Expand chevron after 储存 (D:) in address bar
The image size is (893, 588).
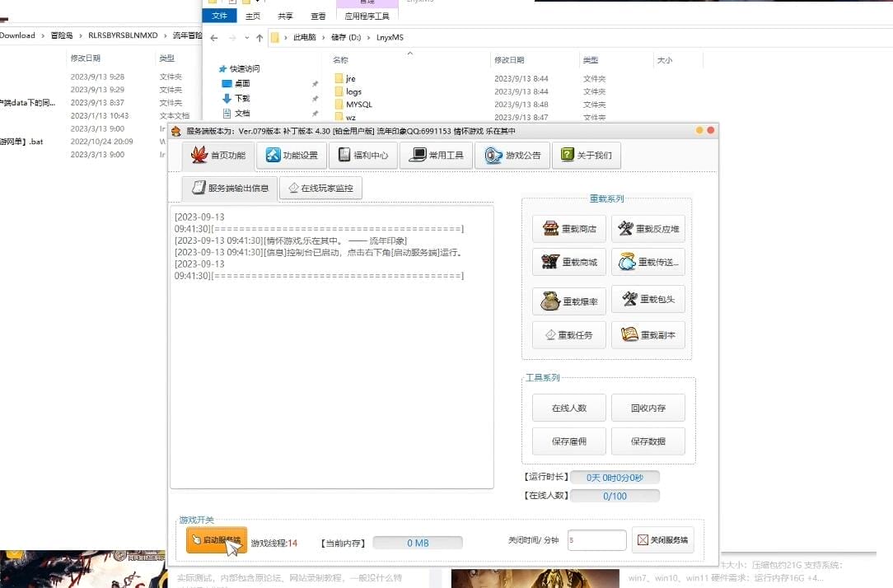[368, 38]
